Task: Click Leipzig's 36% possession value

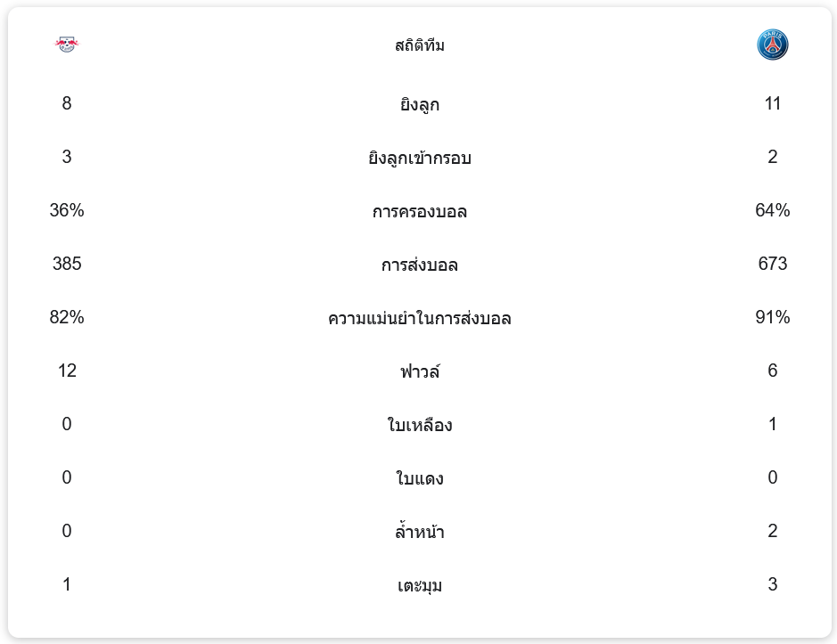Action: pos(67,210)
